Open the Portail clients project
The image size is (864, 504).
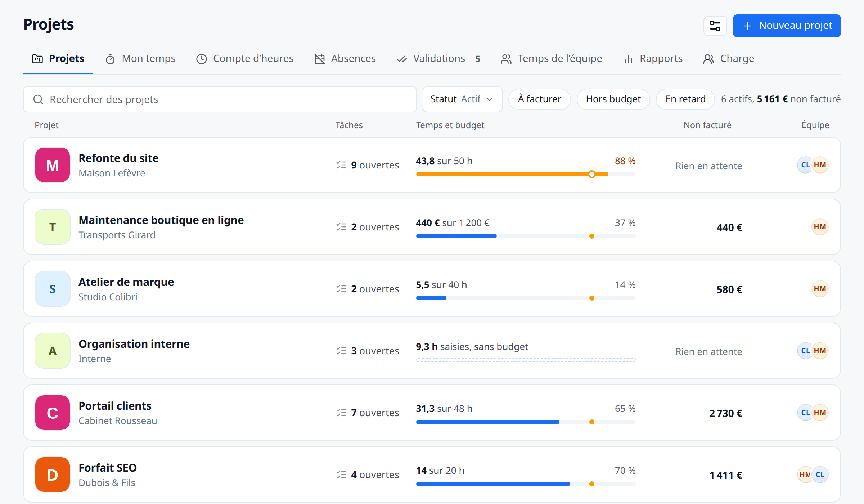pos(432,413)
